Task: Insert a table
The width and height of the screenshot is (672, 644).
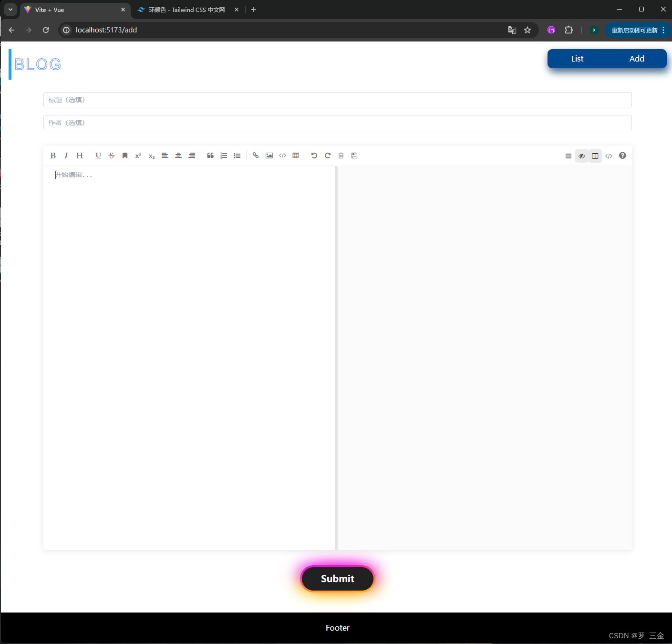Action: click(x=296, y=156)
